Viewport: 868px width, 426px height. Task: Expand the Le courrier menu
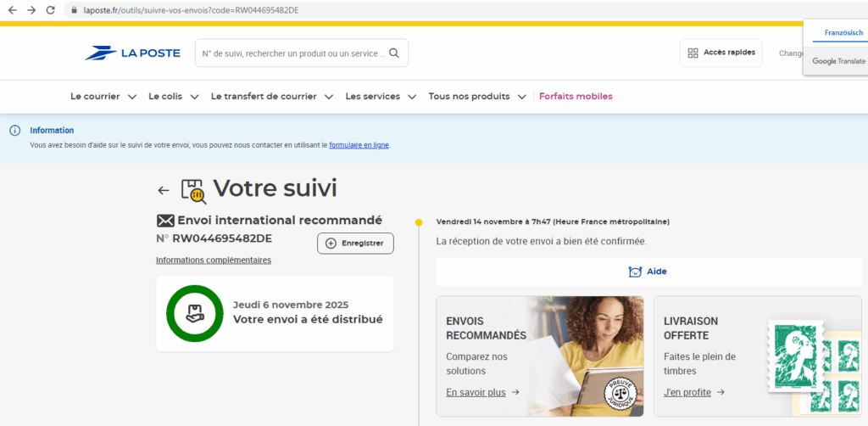103,97
